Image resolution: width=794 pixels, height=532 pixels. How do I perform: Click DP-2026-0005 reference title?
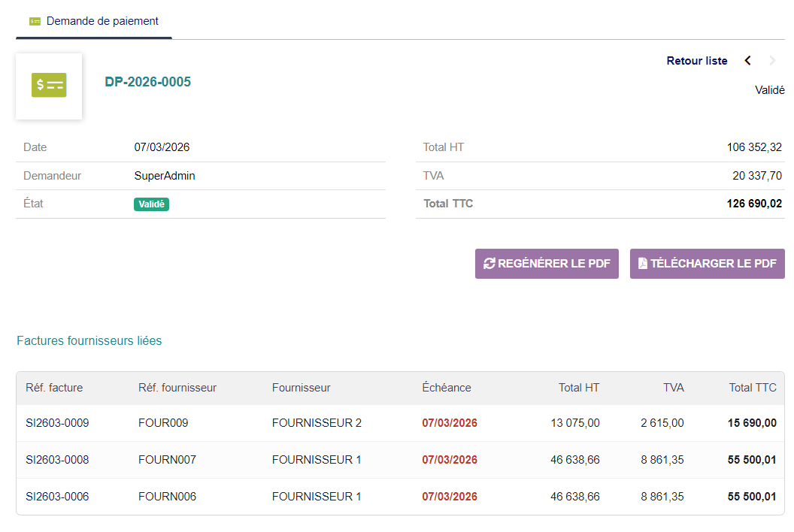click(147, 82)
